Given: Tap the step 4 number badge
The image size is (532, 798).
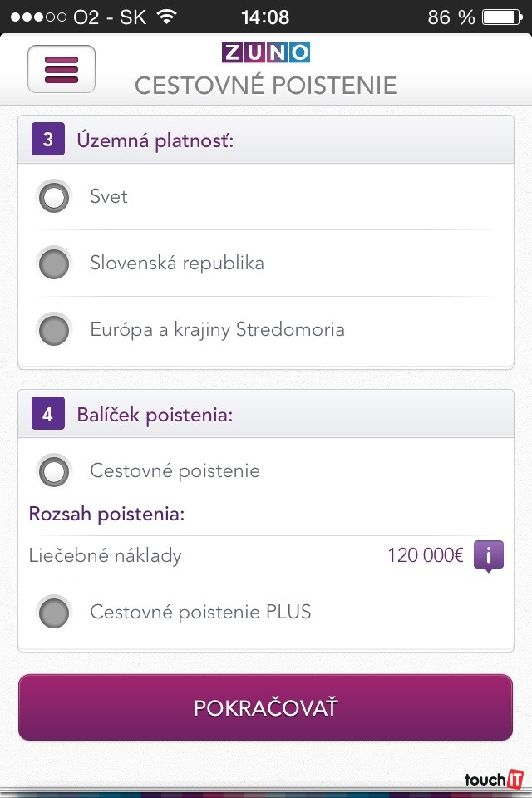Looking at the screenshot, I should [47, 414].
